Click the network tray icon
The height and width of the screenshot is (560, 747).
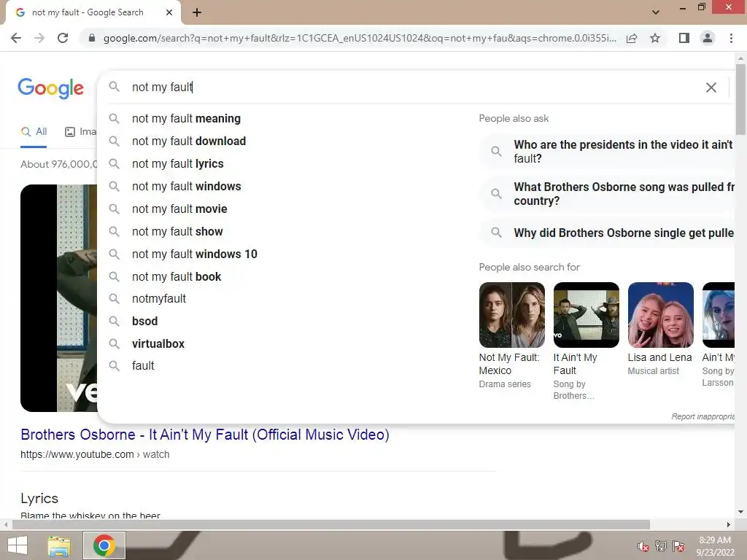point(661,545)
